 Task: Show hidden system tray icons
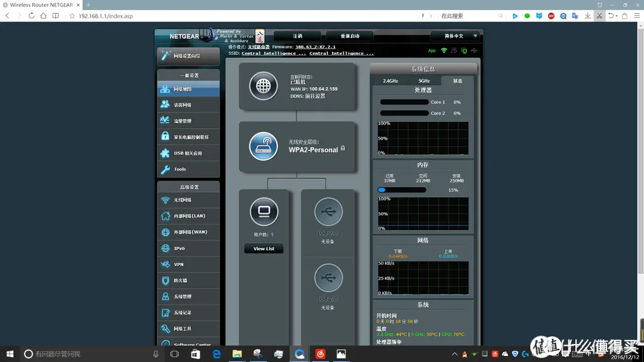pos(454,354)
